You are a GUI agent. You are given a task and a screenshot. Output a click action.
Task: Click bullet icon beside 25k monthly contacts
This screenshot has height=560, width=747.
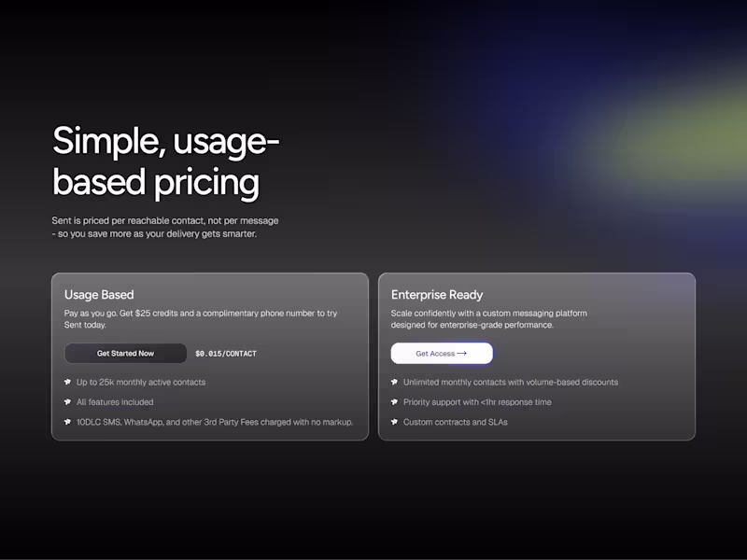pos(67,383)
